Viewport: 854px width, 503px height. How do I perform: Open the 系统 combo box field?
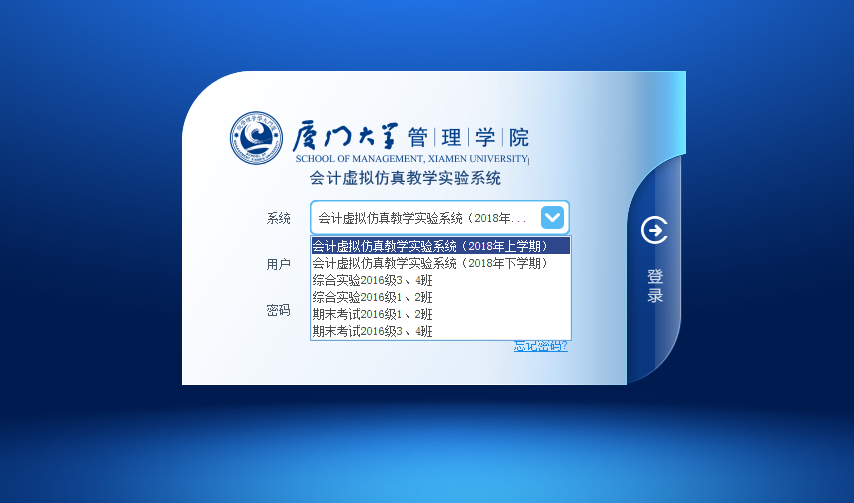[x=440, y=218]
